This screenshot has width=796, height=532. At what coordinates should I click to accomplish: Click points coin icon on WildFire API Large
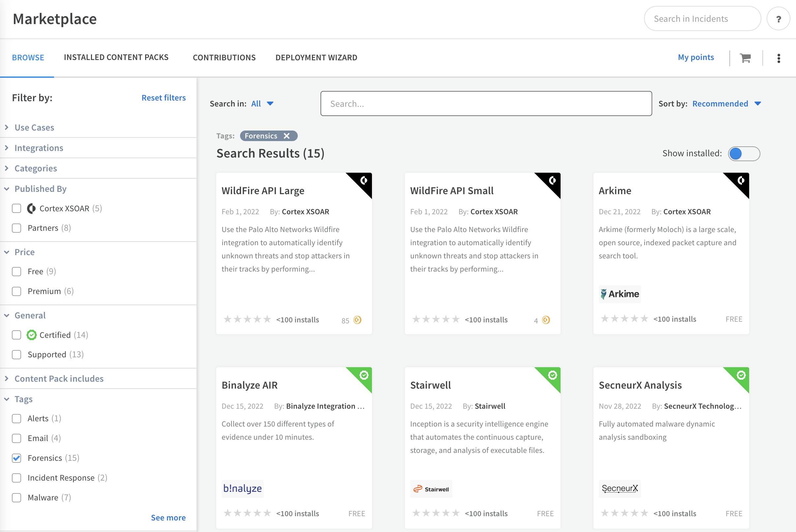pos(357,320)
